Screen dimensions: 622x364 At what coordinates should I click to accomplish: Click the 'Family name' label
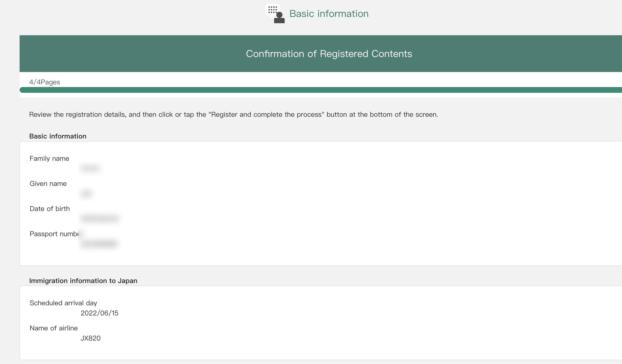[49, 158]
